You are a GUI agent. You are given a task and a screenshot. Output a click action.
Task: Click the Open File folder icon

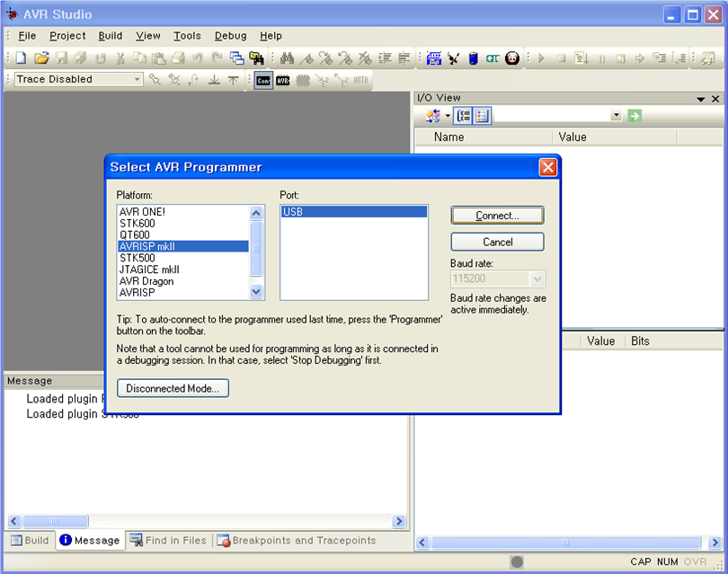click(41, 58)
